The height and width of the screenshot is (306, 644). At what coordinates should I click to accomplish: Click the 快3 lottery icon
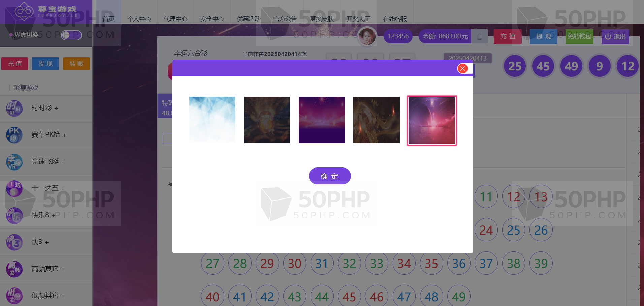[14, 242]
